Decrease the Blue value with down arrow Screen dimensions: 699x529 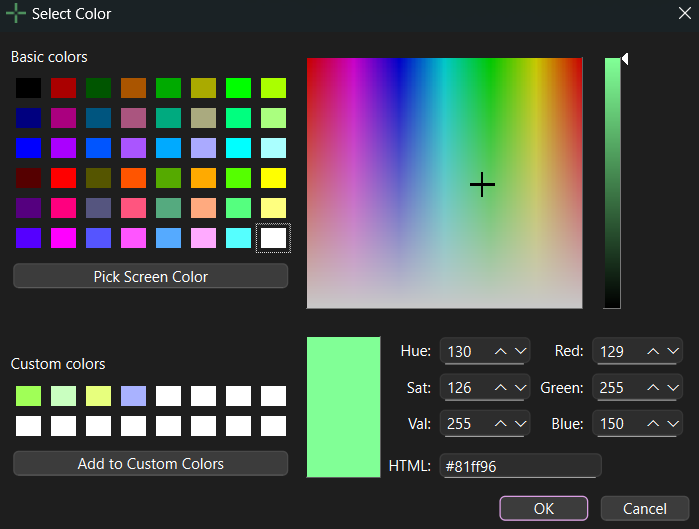(x=674, y=424)
